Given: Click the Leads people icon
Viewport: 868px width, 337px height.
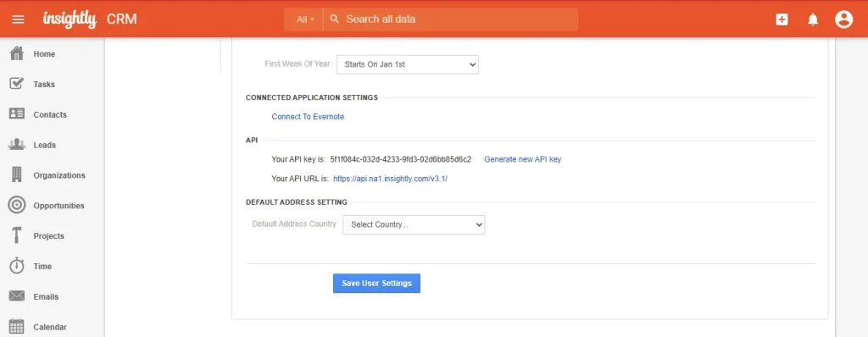Looking at the screenshot, I should click(17, 145).
